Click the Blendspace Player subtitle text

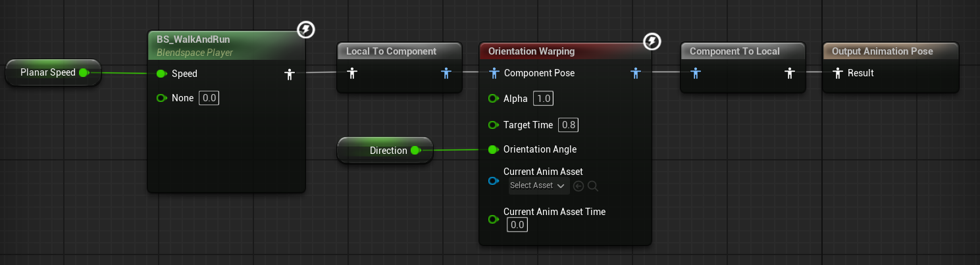click(195, 53)
